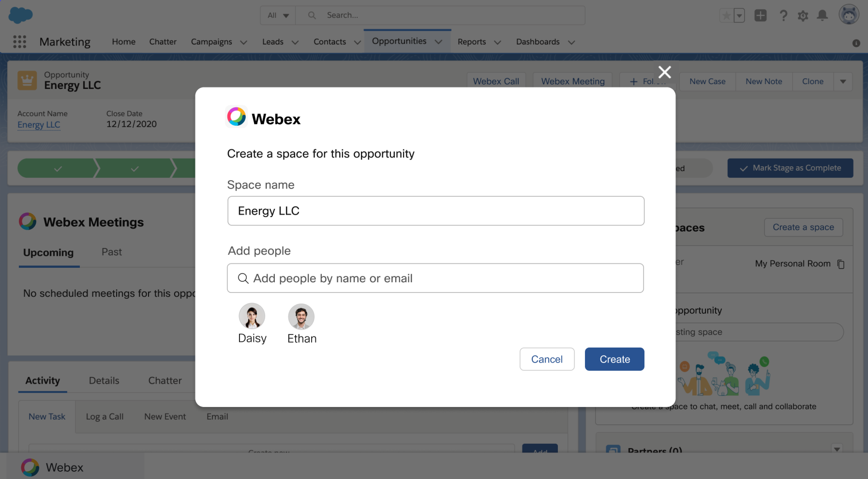Expand the Leads nav menu chevron
The width and height of the screenshot is (868, 479).
pyautogui.click(x=295, y=42)
